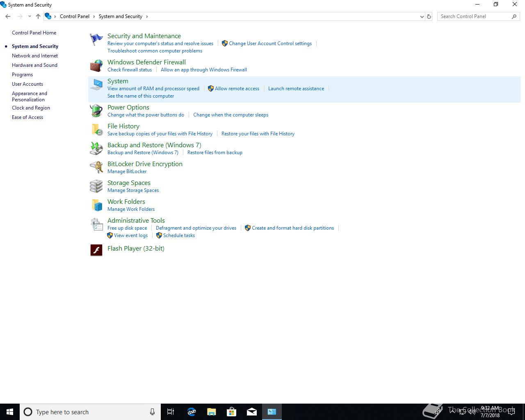Click the Control Panel taskbar button
Viewport: 525px width, 420px height.
(x=272, y=412)
